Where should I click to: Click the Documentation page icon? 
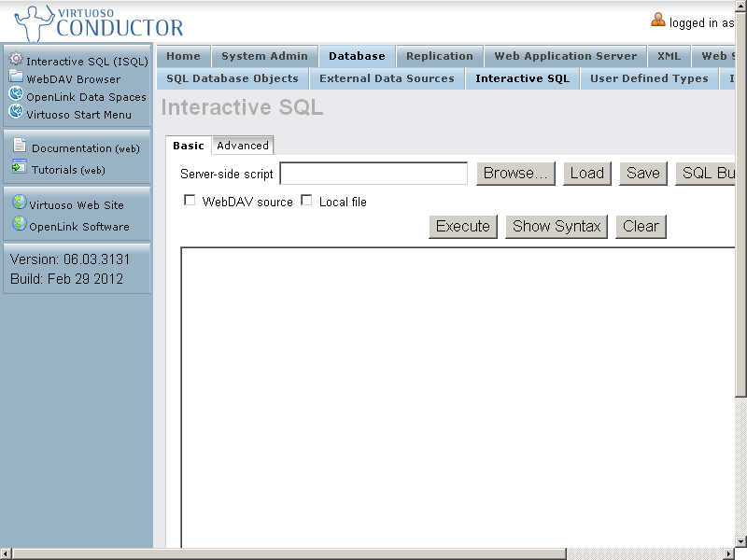pyautogui.click(x=20, y=147)
